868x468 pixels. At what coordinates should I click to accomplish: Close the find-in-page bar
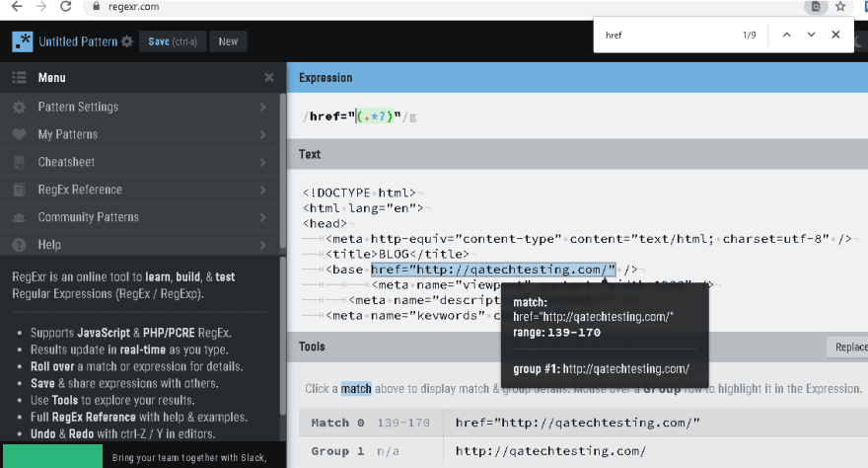[x=835, y=35]
